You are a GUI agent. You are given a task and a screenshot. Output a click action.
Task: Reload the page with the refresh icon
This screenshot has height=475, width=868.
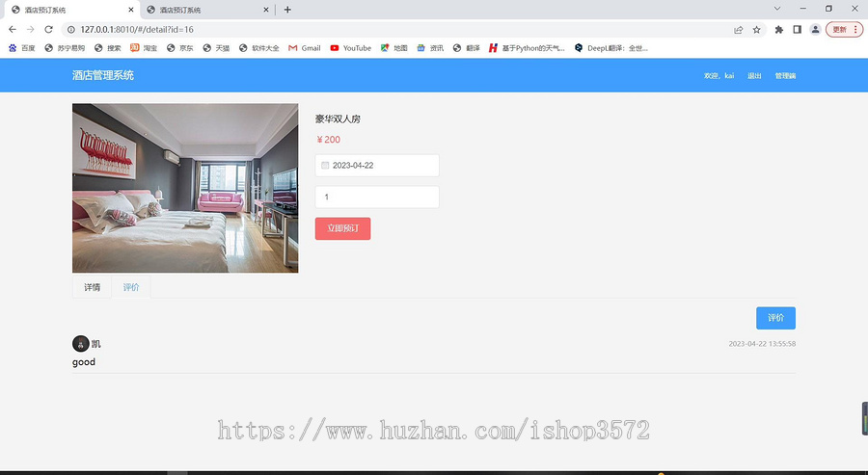click(x=49, y=29)
